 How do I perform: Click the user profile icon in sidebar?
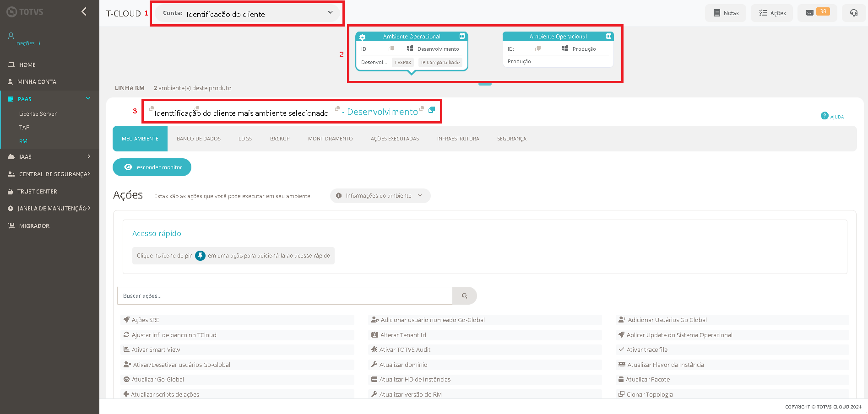11,35
